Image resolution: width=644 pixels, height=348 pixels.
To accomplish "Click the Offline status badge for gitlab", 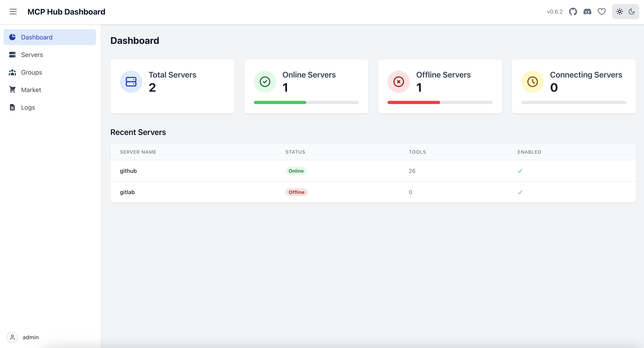I will [296, 192].
